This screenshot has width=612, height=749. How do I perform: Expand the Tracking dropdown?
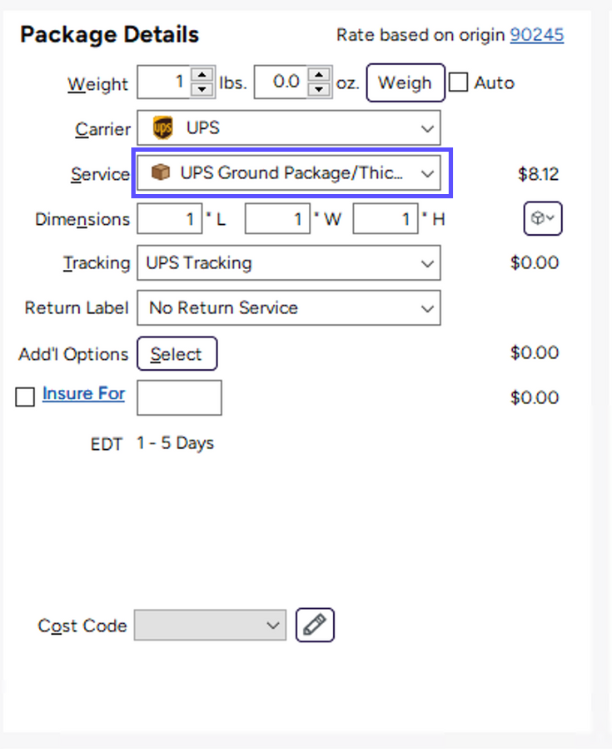click(427, 264)
